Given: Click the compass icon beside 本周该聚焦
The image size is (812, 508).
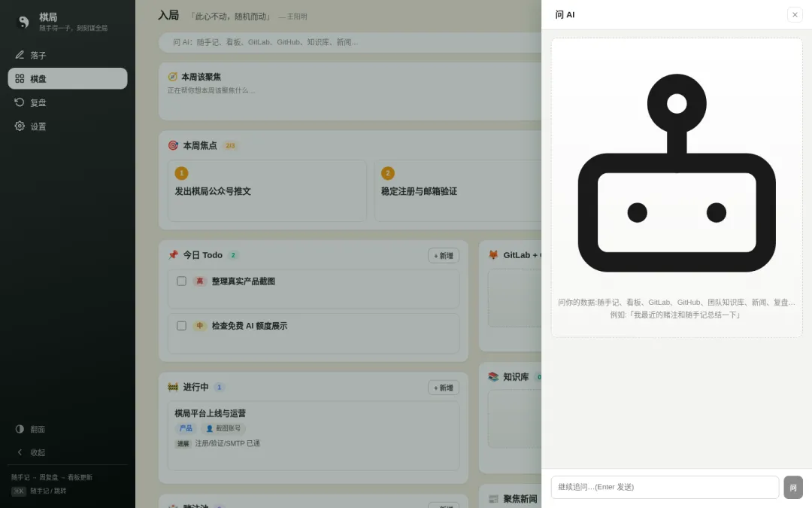Looking at the screenshot, I should [x=172, y=77].
